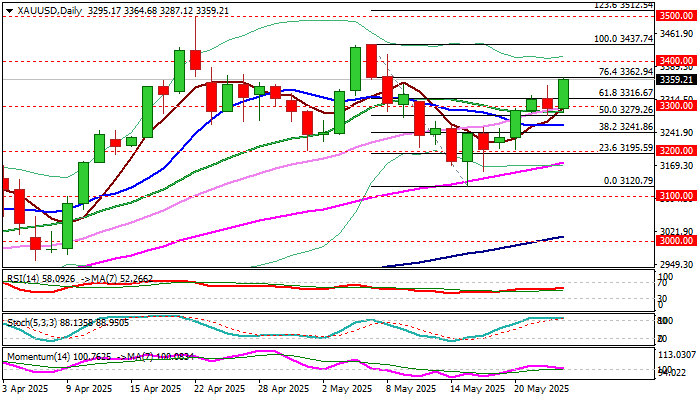
Task: Select the 76.4 3362.94 Fibonacci level label
Action: point(625,71)
